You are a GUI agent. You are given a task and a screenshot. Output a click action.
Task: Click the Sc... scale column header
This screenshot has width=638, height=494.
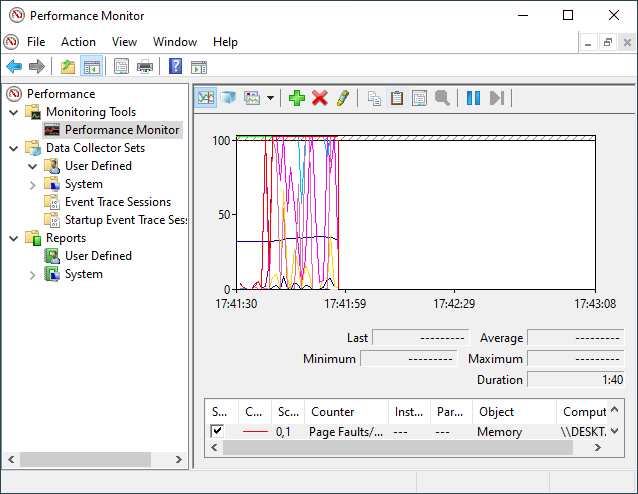tap(288, 412)
